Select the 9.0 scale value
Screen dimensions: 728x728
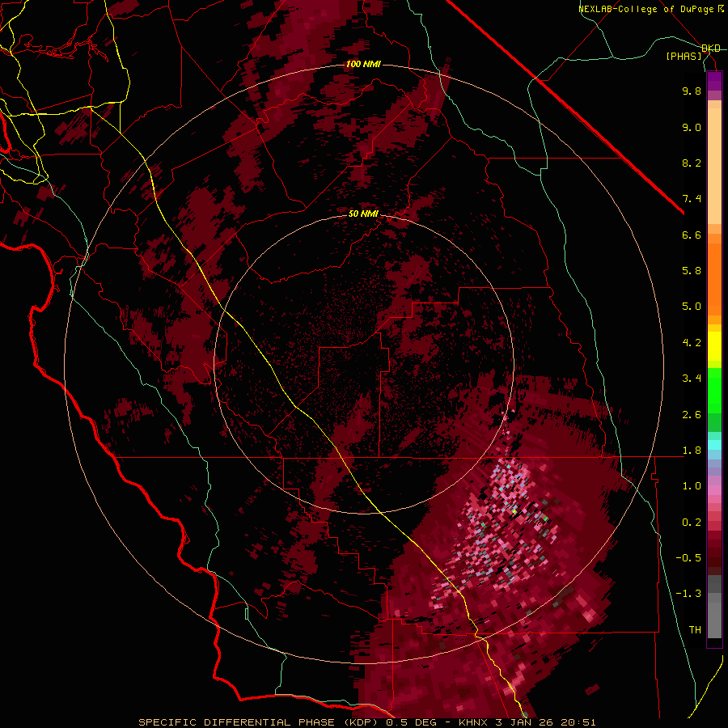(x=692, y=127)
